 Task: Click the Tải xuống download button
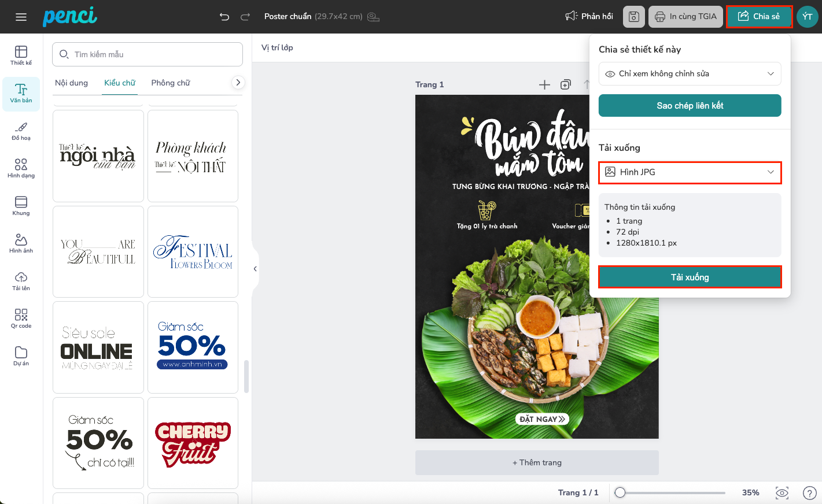coord(690,277)
